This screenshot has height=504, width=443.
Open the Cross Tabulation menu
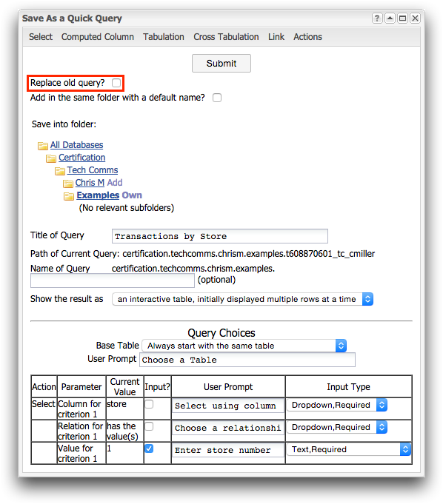click(226, 37)
